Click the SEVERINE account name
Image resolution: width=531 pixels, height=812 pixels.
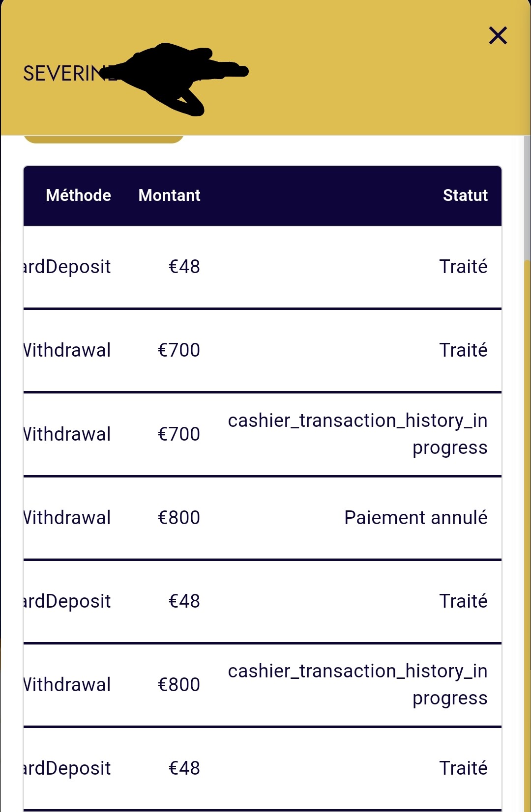[70, 74]
